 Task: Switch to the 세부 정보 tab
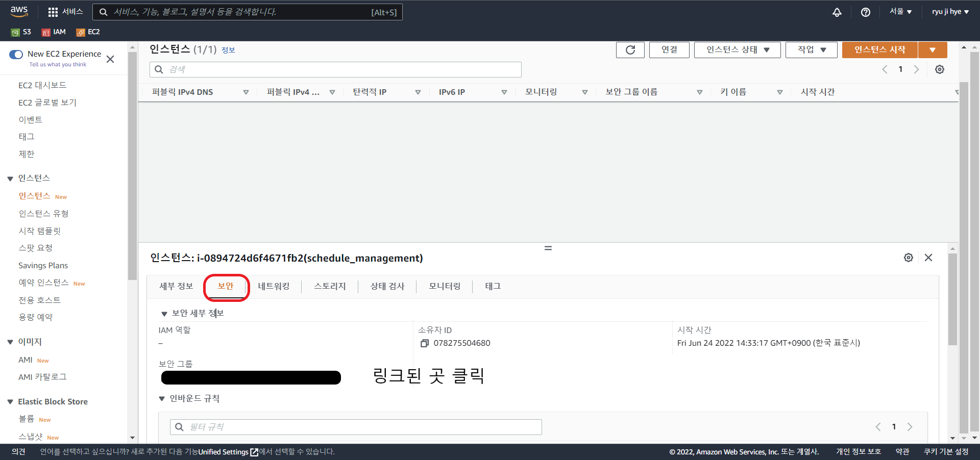click(176, 287)
